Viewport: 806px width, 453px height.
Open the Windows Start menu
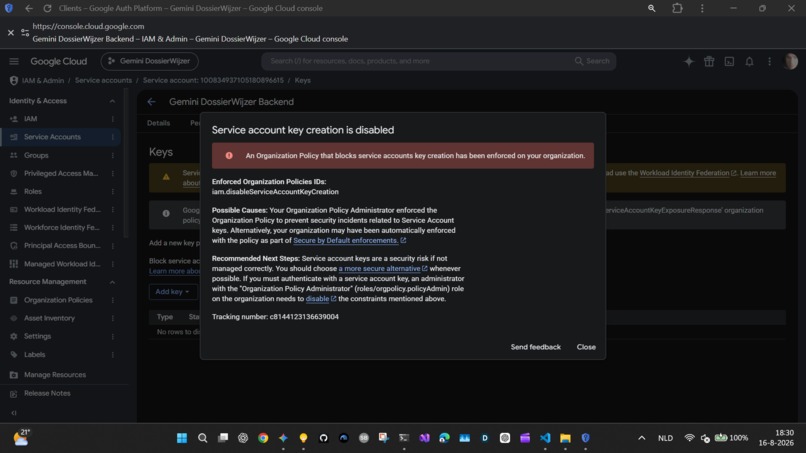coord(182,438)
